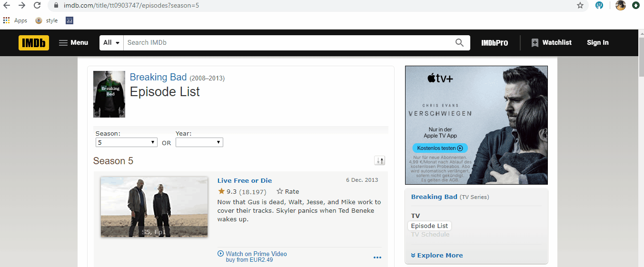
Task: Open the dark blue bookmark icon
Action: click(x=69, y=20)
